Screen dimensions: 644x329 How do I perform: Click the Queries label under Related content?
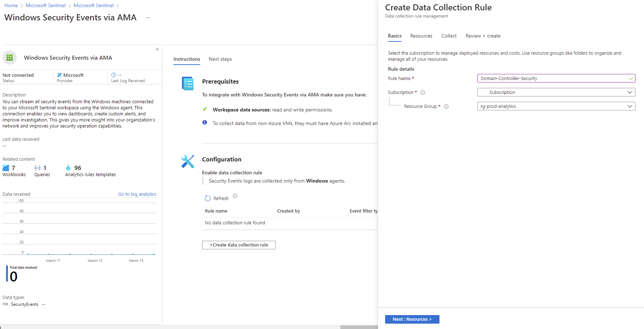point(42,175)
